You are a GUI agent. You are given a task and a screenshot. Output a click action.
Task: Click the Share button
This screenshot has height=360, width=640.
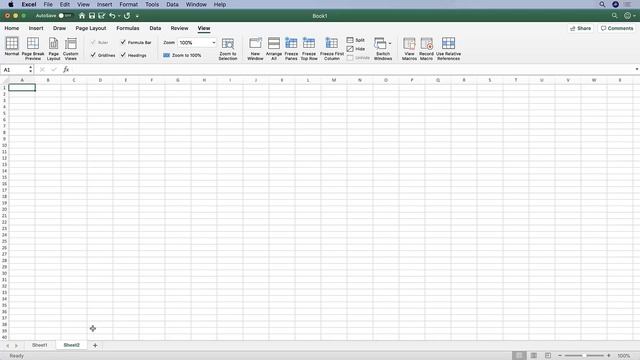click(580, 28)
